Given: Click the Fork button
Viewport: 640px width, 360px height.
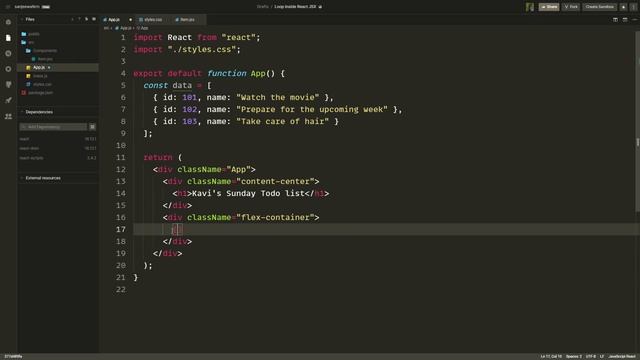Looking at the screenshot, I should point(571,7).
